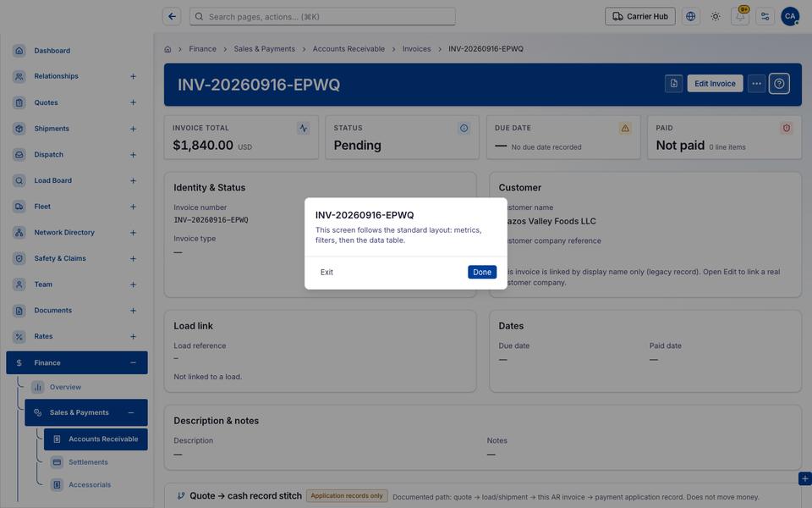Select Accounts Receivable in sidebar

pos(96,439)
